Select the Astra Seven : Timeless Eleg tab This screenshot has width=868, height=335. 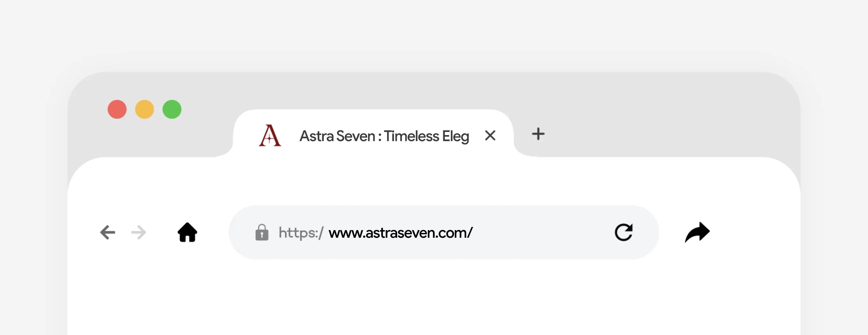(x=384, y=136)
